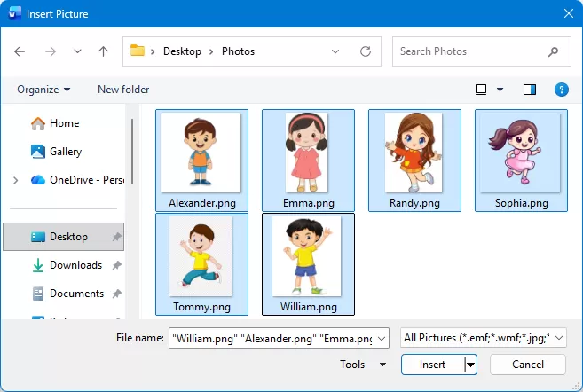Go back using the back arrow
The image size is (583, 392).
[20, 51]
